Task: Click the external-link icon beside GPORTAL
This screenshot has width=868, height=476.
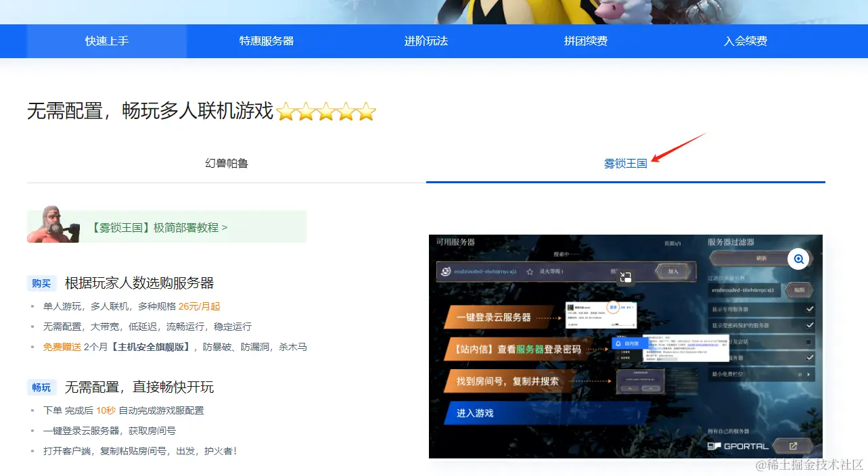Action: 793,446
